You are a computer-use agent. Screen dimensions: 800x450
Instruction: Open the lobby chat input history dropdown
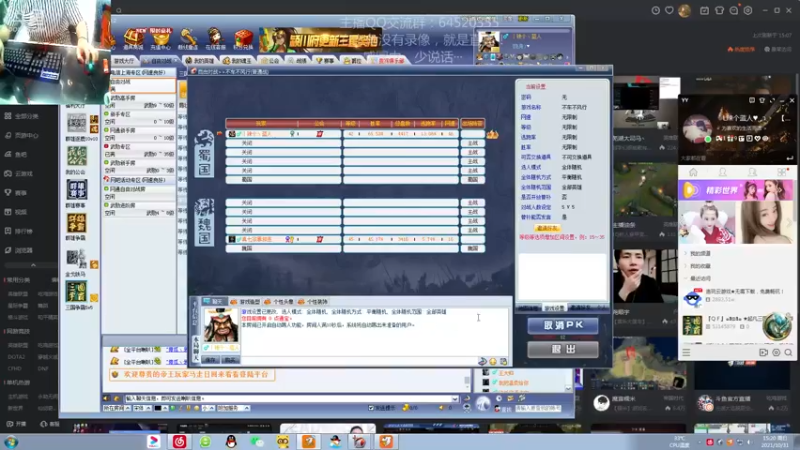click(455, 398)
